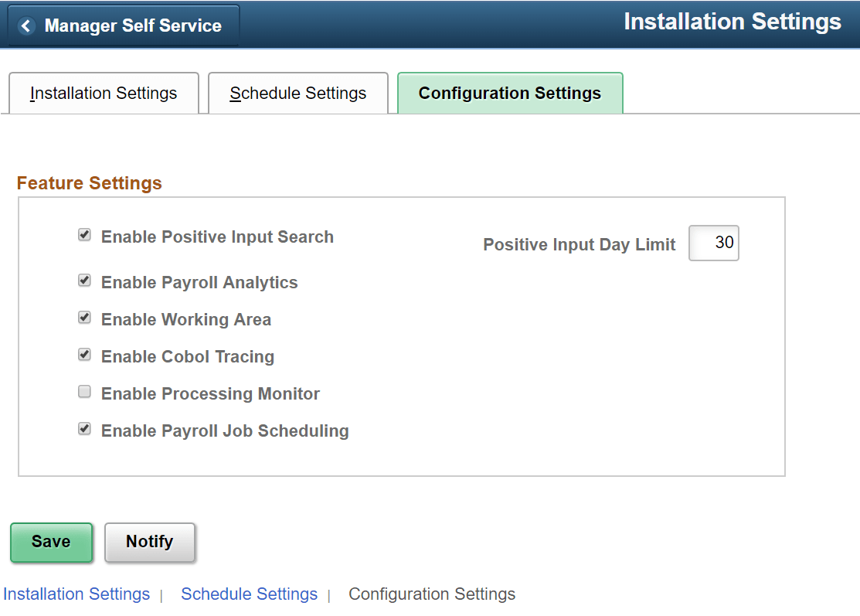Open the Configuration Settings tab
Screen dimensions: 860x616
tap(509, 93)
